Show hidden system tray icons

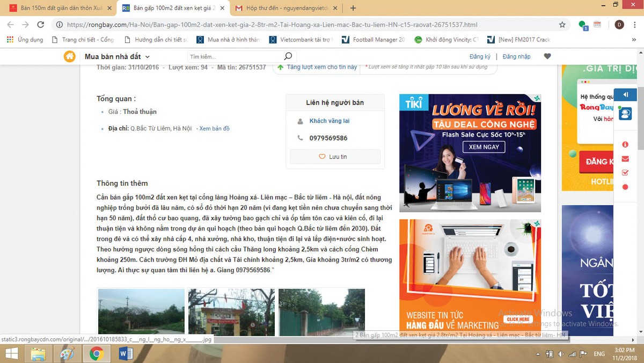538,354
